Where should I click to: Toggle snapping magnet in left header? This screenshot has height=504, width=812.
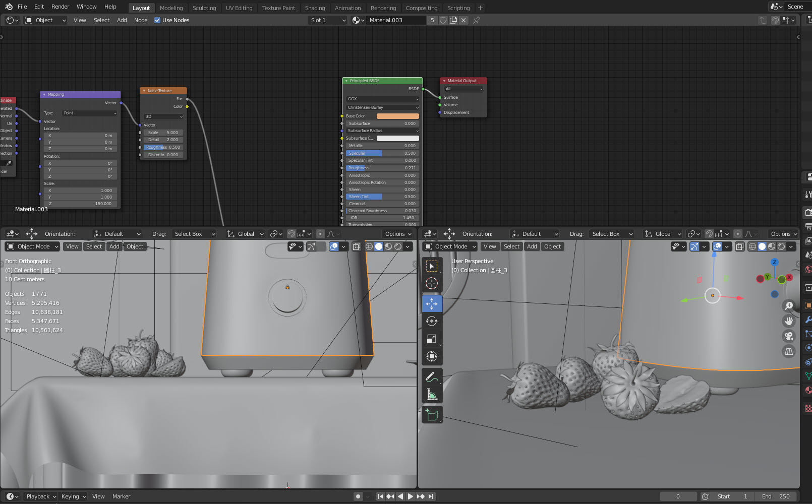coord(291,234)
